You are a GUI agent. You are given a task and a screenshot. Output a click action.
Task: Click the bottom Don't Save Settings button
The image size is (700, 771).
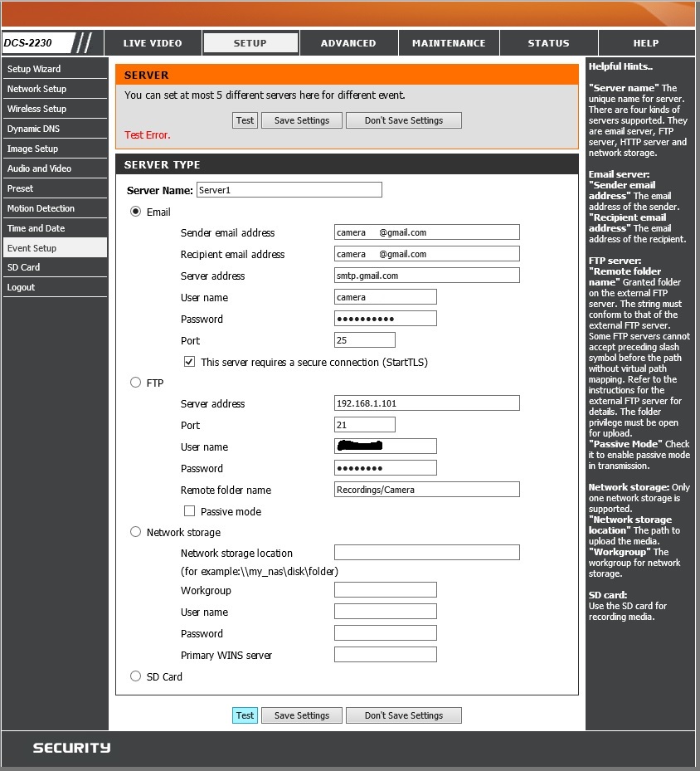coord(403,715)
